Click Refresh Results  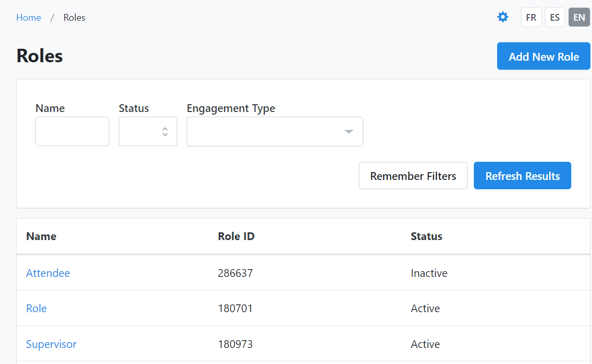pyautogui.click(x=522, y=175)
